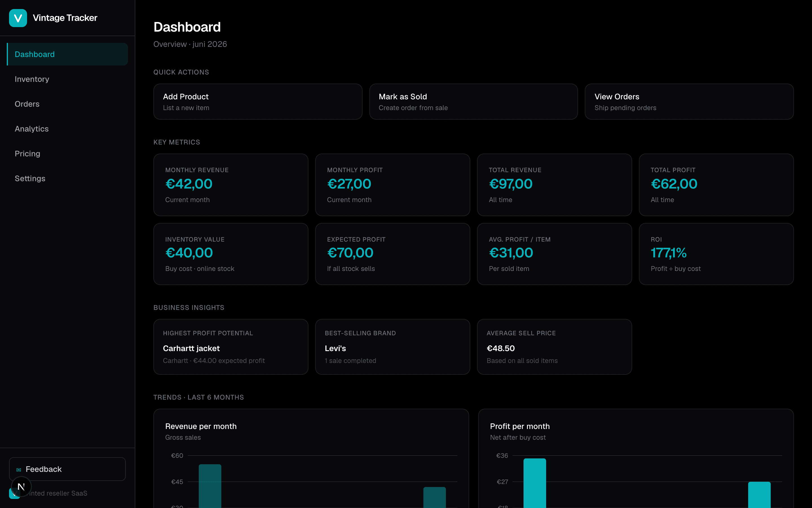Screen dimensions: 812x508
Task: Open the Dashboard sidebar item
Action: (67, 54)
